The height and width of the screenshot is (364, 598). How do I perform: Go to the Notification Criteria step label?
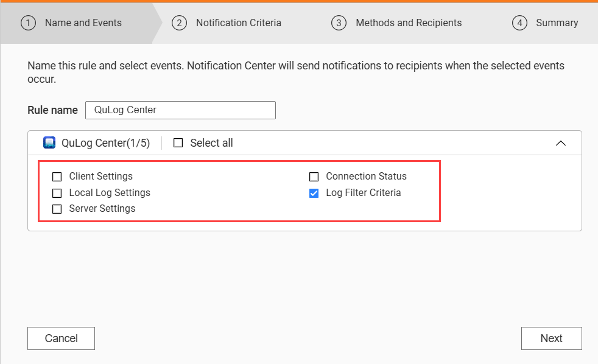(238, 23)
